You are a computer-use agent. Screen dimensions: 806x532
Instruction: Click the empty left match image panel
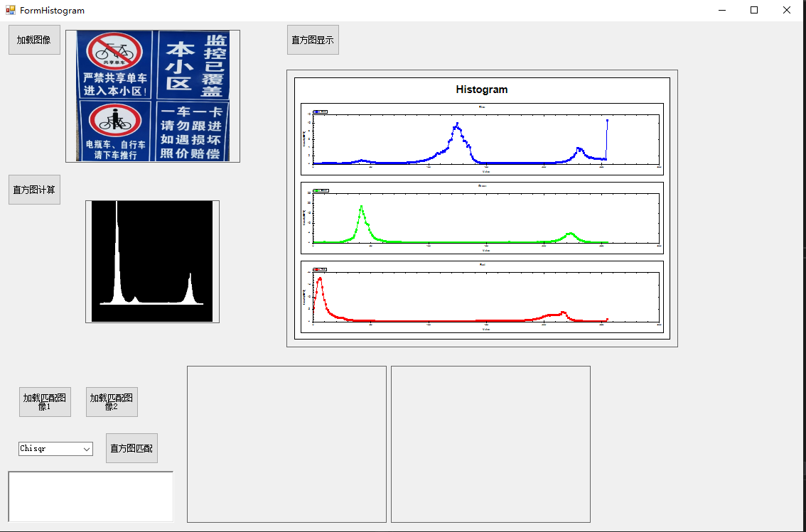(286, 444)
